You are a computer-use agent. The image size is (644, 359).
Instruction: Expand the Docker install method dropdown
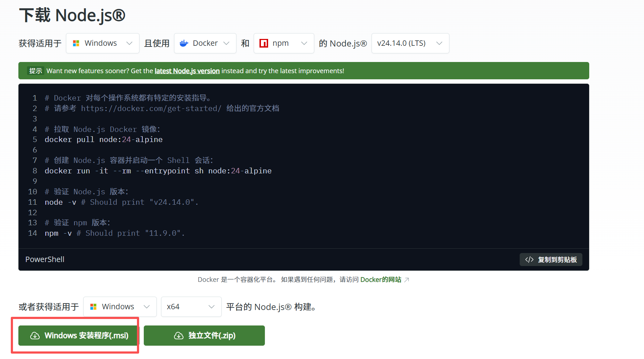click(x=205, y=43)
